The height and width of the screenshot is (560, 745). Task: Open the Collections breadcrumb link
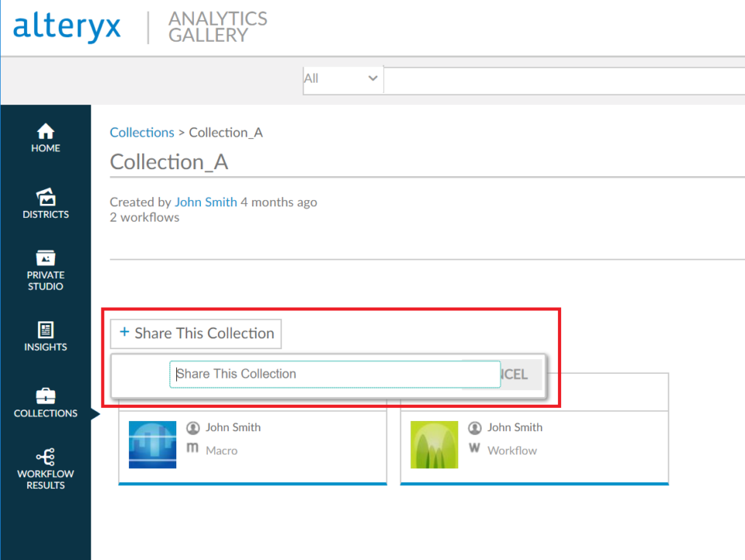pyautogui.click(x=142, y=132)
